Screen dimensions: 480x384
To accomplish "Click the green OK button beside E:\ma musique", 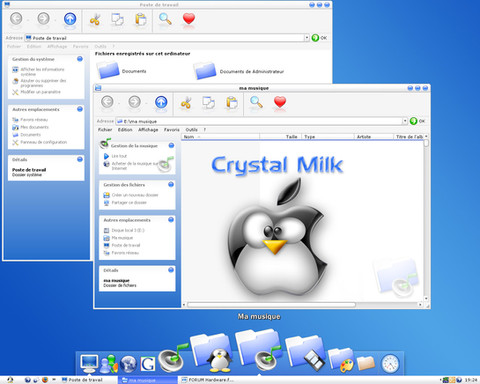I will [417, 121].
